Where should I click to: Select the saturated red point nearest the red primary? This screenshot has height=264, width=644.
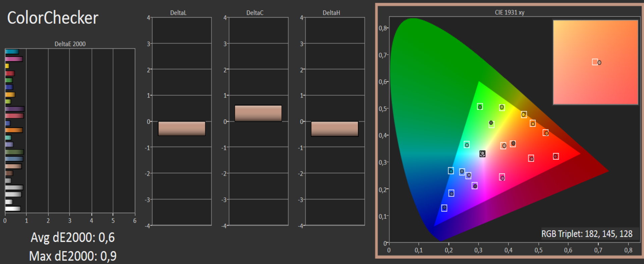click(556, 156)
